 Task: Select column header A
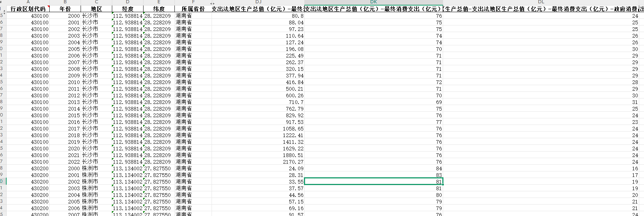(28, 2)
